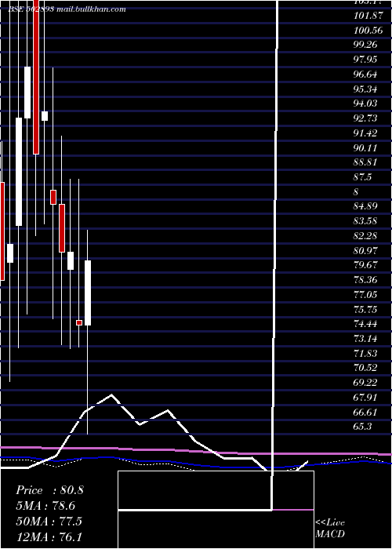The image size is (392, 549).
Task: Click the 'Price : 80.8' readout
Action: point(49,490)
